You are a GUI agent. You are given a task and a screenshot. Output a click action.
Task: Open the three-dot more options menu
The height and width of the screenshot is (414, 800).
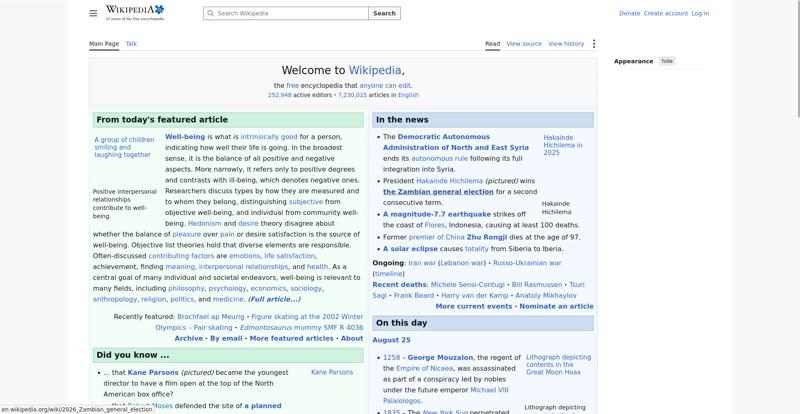[x=593, y=44]
